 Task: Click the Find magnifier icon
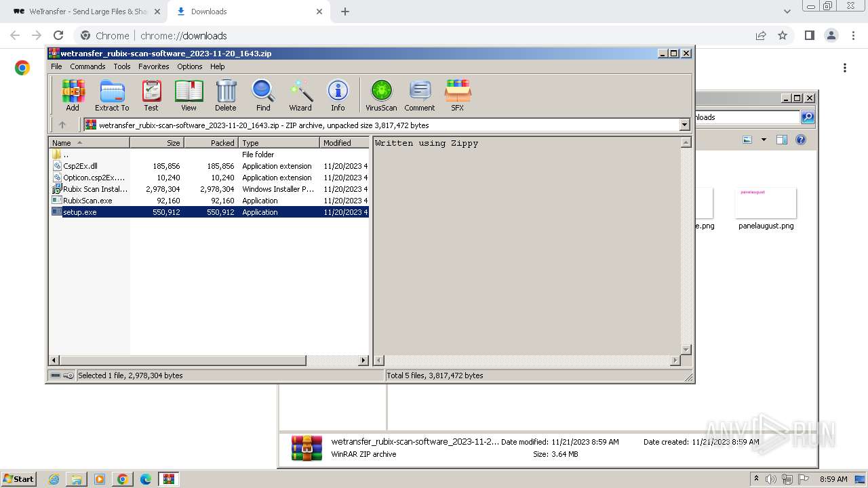click(263, 95)
